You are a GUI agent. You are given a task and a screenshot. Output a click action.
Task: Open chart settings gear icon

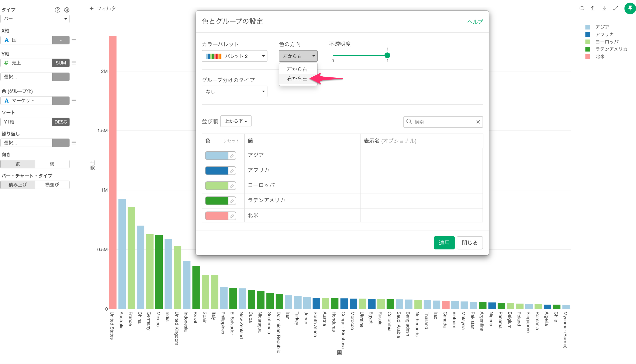point(67,10)
